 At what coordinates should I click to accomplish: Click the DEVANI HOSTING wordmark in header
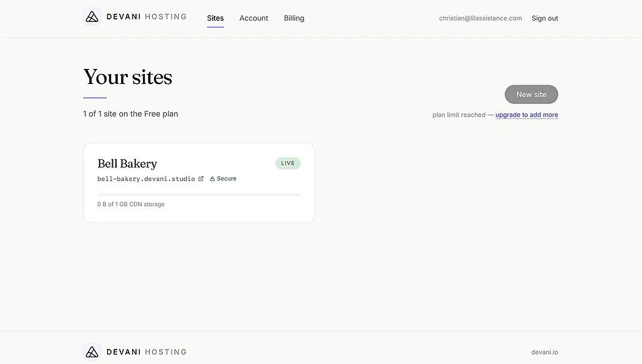click(x=147, y=17)
